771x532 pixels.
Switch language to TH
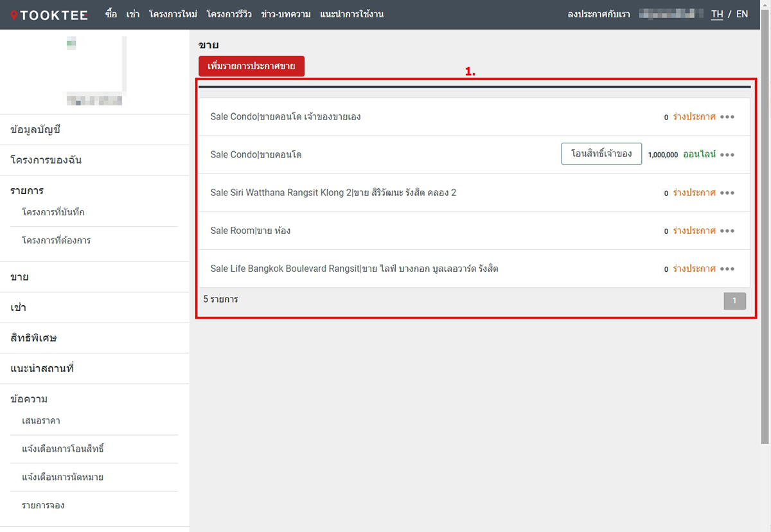coord(717,14)
